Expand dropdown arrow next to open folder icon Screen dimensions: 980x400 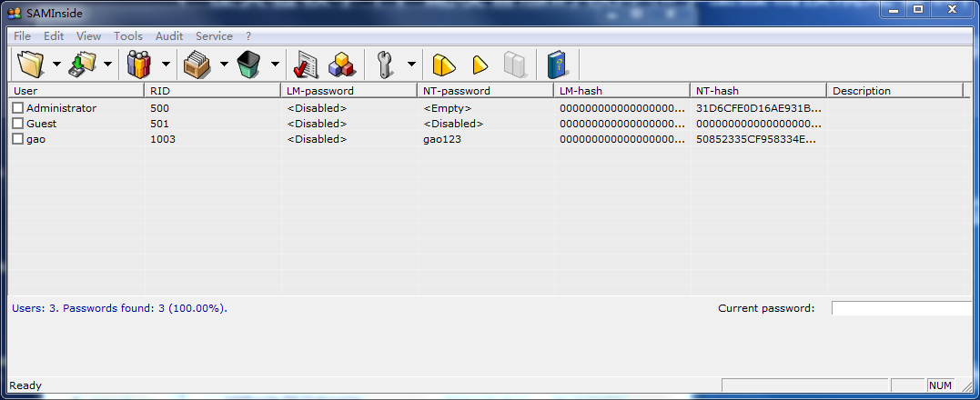pyautogui.click(x=56, y=64)
